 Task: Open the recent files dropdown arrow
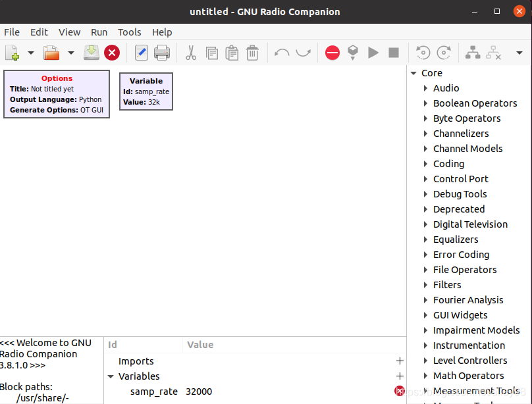(71, 53)
